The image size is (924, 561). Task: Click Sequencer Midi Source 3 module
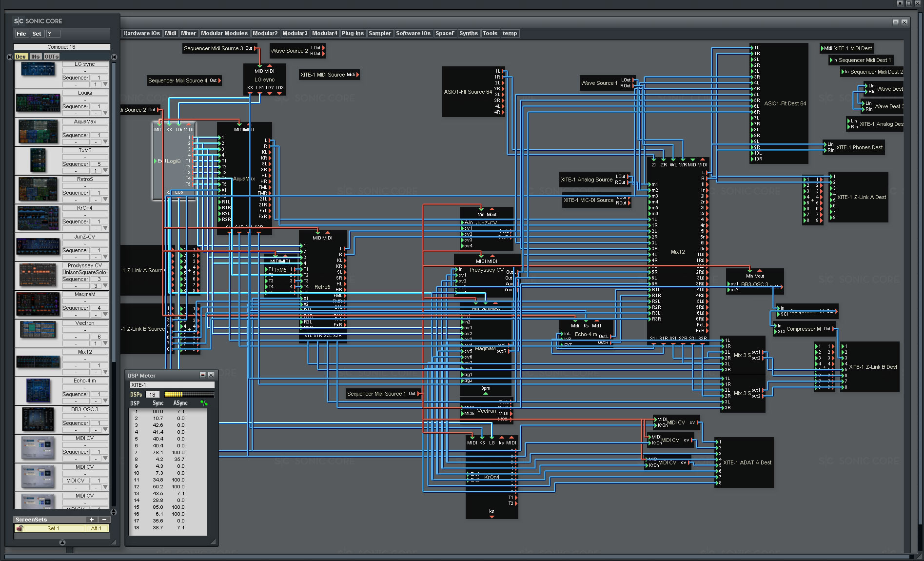coord(220,48)
